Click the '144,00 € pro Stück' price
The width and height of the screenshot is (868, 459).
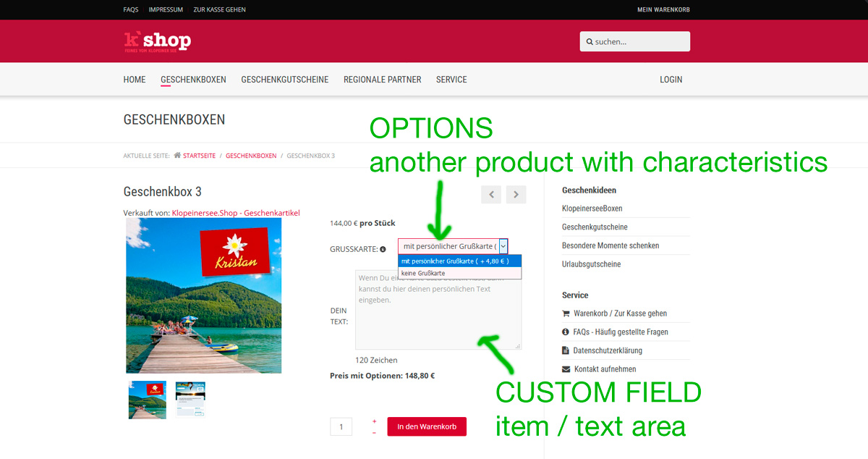click(x=362, y=223)
